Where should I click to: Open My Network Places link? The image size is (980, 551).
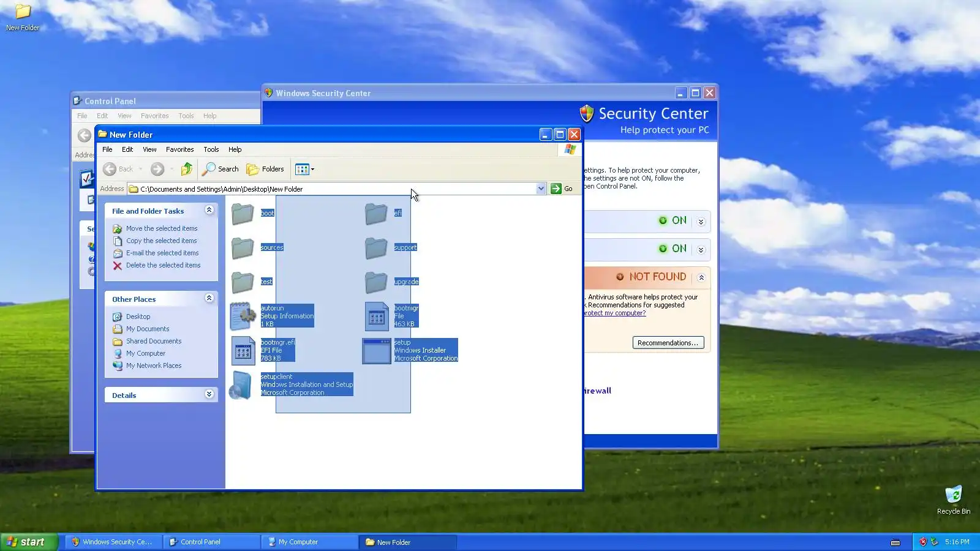click(154, 365)
